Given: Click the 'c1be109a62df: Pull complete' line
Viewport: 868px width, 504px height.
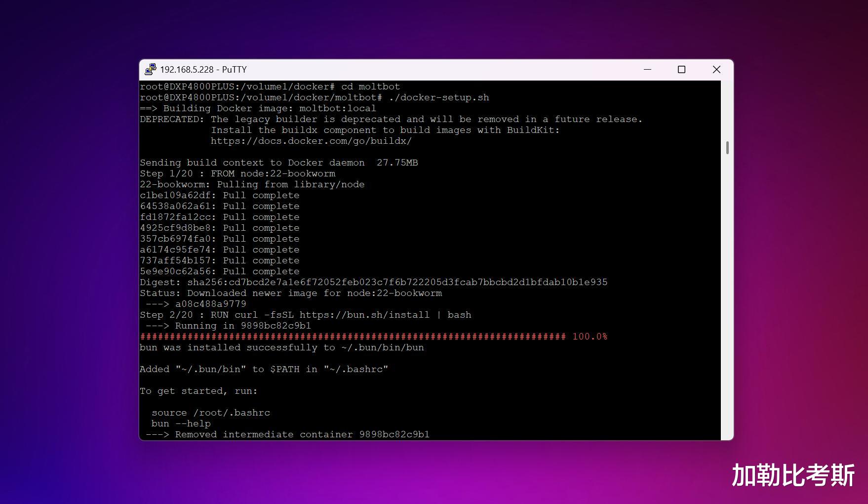Looking at the screenshot, I should click(220, 195).
